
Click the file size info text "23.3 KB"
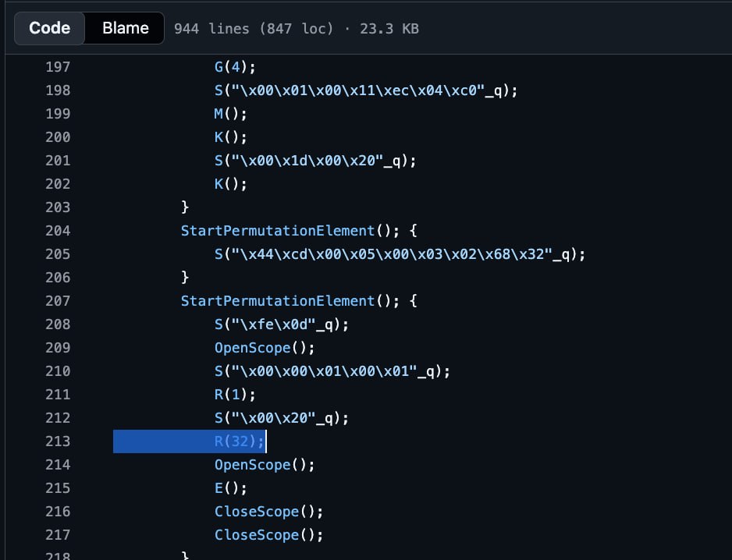click(389, 29)
